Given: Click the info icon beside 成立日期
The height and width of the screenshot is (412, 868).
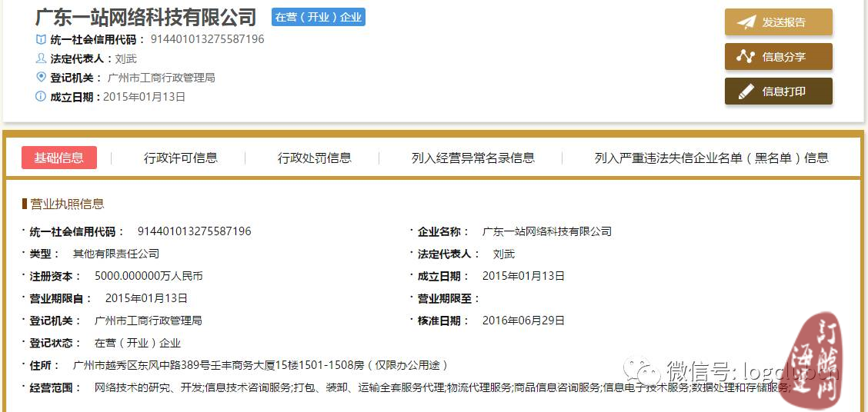Looking at the screenshot, I should click(41, 96).
